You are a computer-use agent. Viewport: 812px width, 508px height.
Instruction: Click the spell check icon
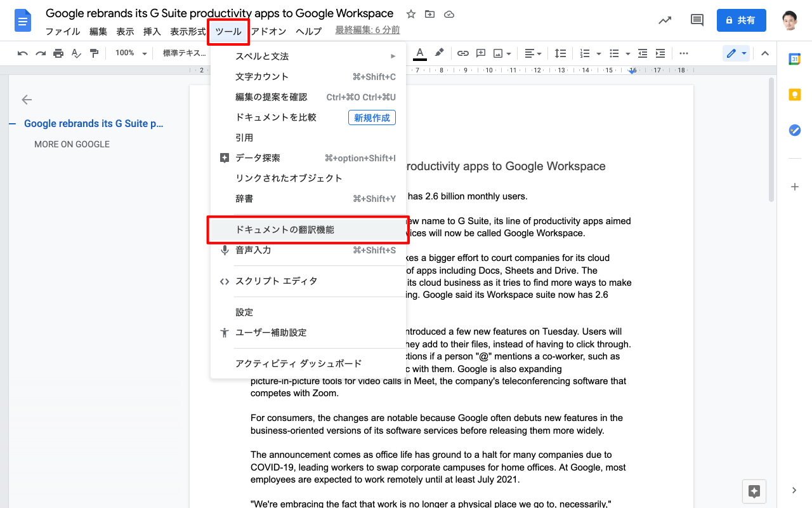click(x=76, y=53)
